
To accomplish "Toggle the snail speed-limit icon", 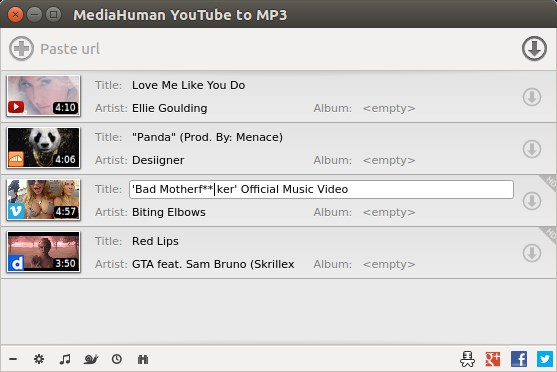I will click(91, 359).
